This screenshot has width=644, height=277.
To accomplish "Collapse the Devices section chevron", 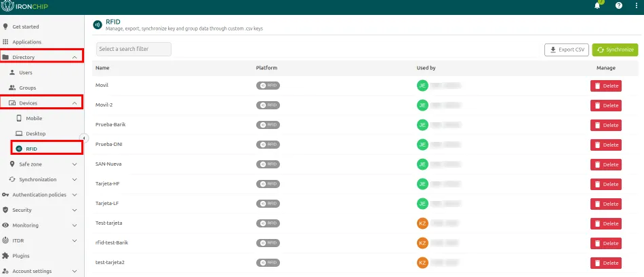I will (75, 103).
